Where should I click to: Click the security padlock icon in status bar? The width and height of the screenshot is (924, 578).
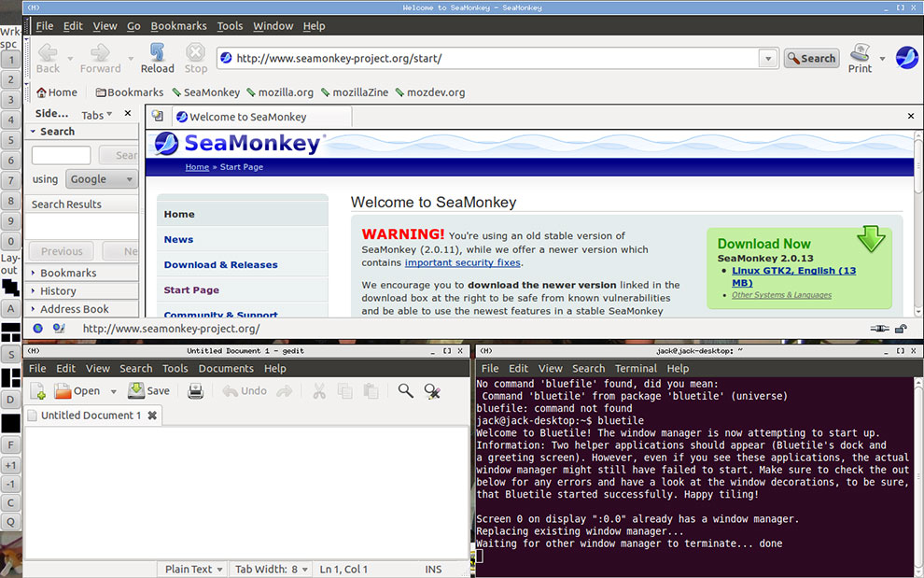point(901,329)
